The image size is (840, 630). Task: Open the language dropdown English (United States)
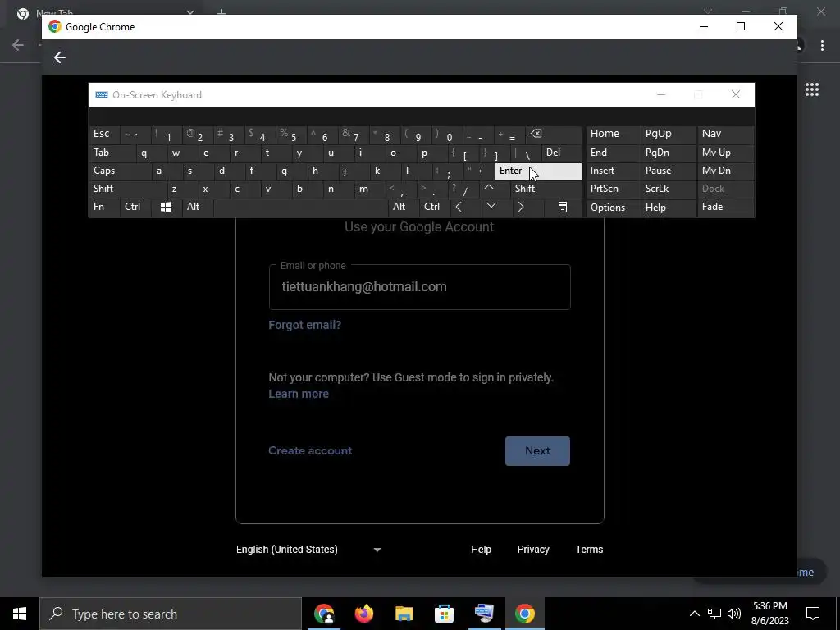point(308,550)
